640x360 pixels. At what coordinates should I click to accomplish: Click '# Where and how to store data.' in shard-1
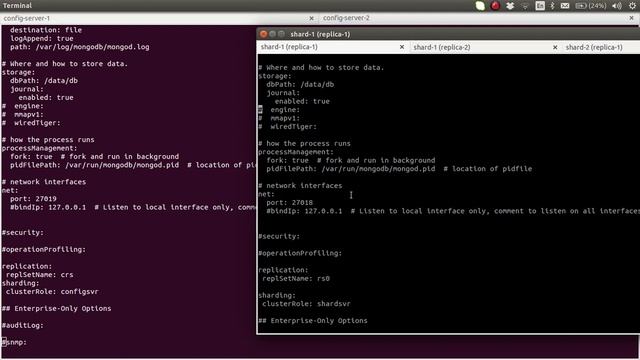(321, 68)
